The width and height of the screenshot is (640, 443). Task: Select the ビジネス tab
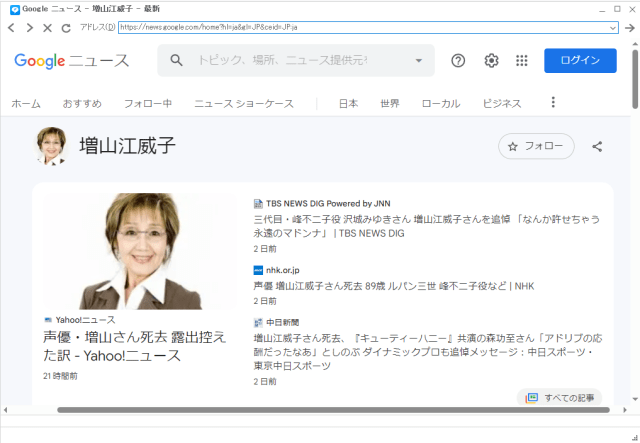[502, 104]
